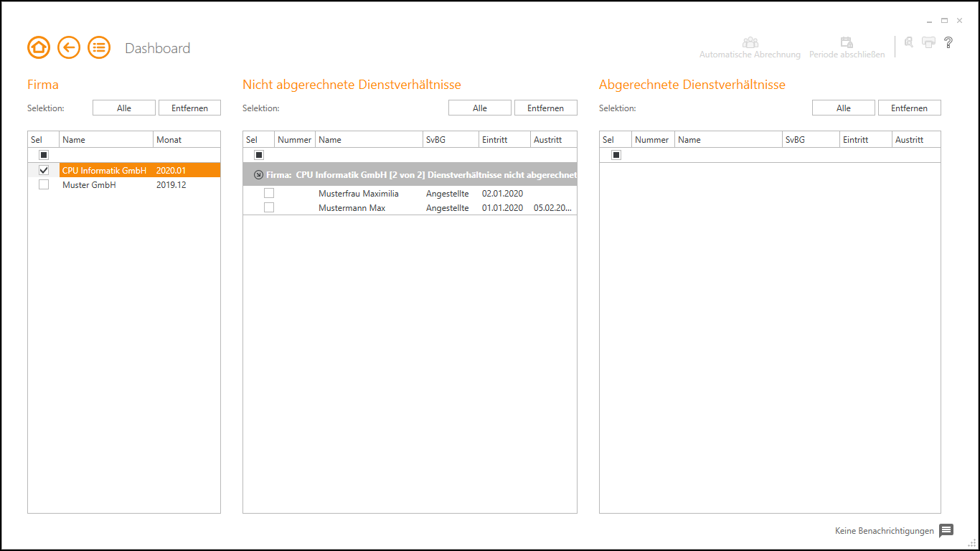This screenshot has height=551, width=980.
Task: Click entry date 01.01.2020
Action: [x=503, y=208]
